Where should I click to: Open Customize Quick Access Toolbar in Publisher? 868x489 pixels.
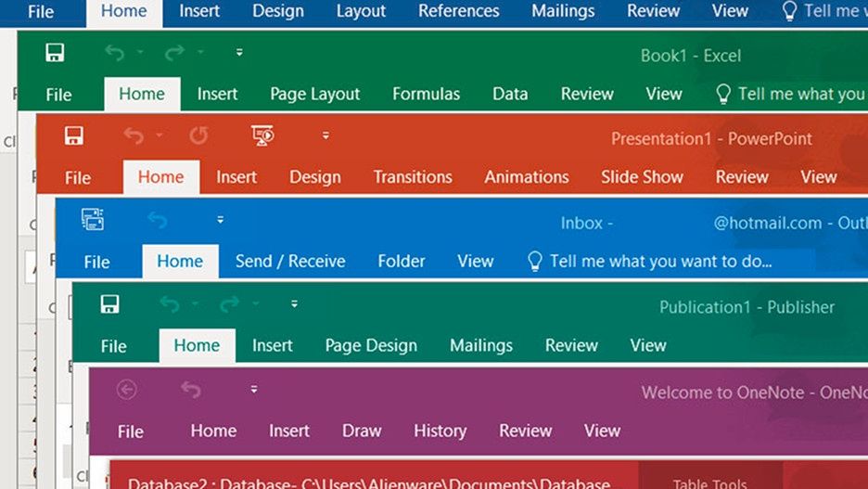point(295,303)
